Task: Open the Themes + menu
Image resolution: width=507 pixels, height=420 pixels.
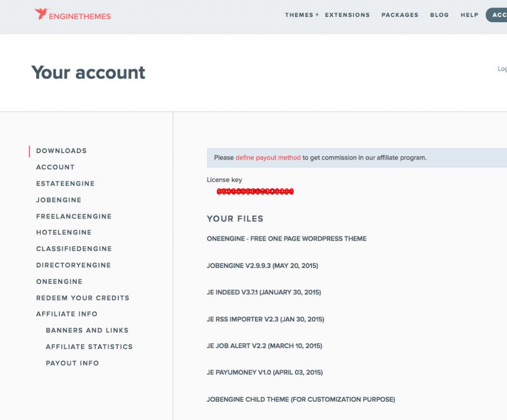Action: click(x=302, y=15)
